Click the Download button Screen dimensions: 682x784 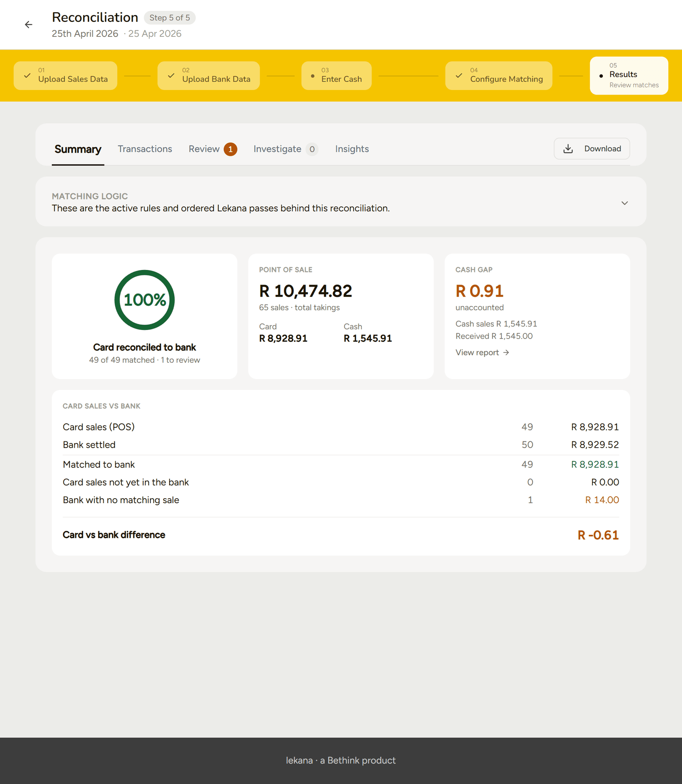click(x=592, y=149)
